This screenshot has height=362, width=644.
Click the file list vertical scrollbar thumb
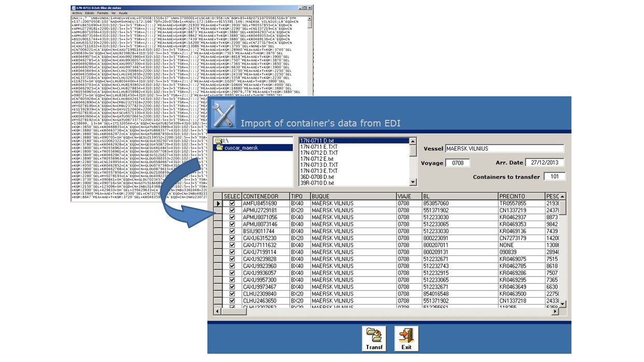pos(413,150)
